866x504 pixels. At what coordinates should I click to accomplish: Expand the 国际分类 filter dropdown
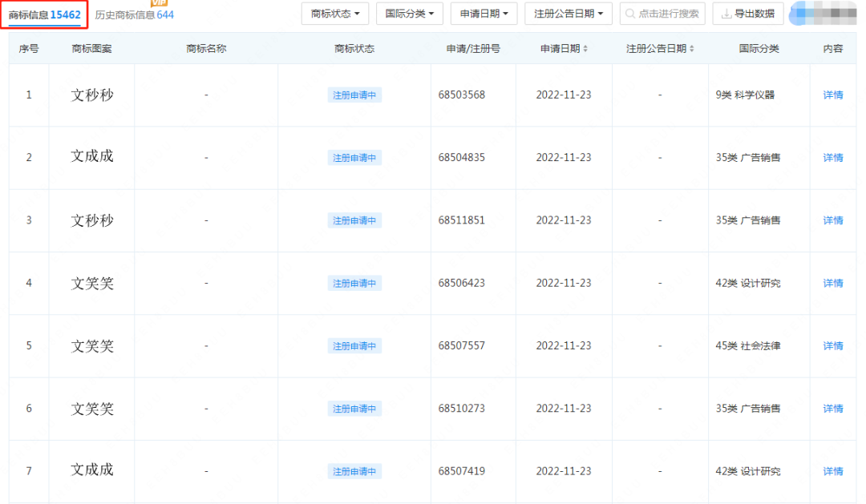(x=410, y=14)
